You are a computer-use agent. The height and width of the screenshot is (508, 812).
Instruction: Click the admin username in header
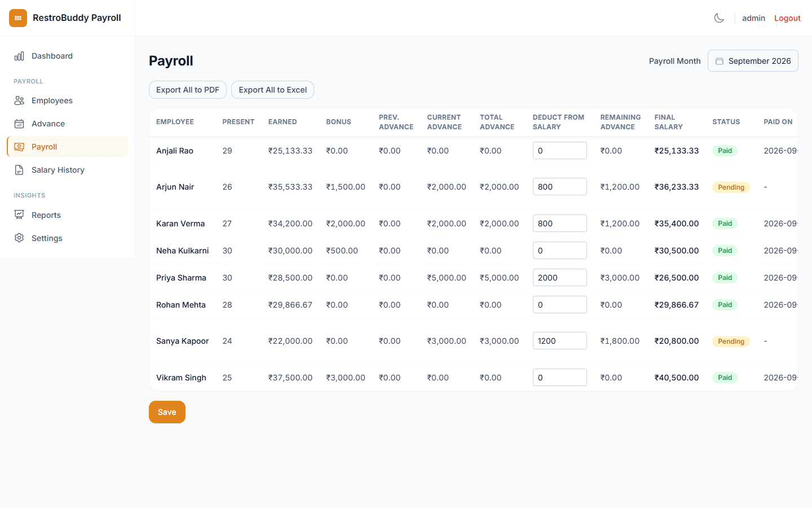(x=753, y=18)
